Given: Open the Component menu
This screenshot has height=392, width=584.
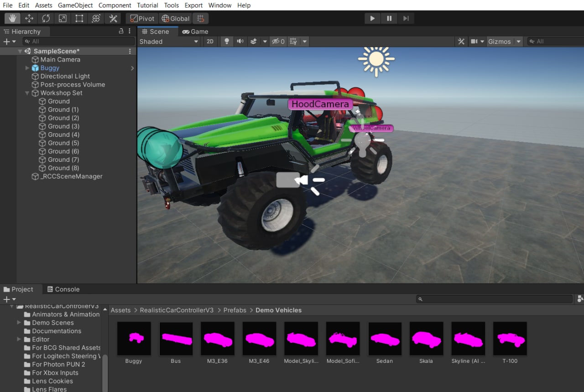Looking at the screenshot, I should pyautogui.click(x=115, y=5).
